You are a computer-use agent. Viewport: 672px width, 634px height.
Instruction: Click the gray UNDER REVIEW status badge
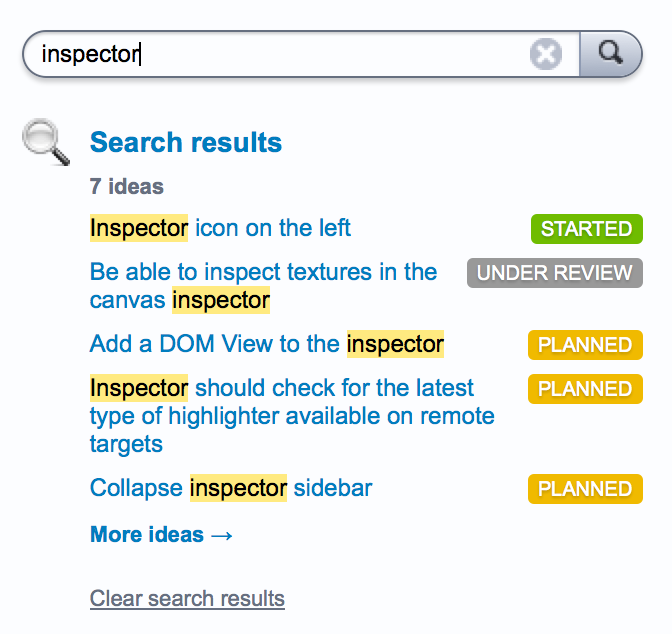555,273
